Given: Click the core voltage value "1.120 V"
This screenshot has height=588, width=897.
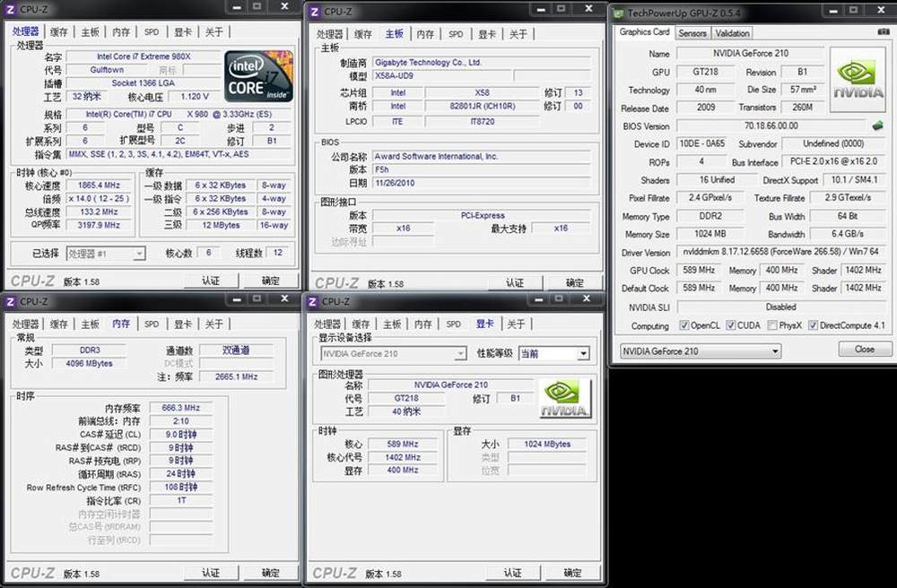Looking at the screenshot, I should point(195,97).
